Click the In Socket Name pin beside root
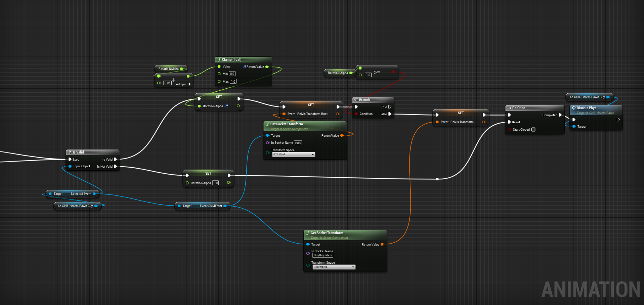The image size is (644, 305). pyautogui.click(x=267, y=143)
